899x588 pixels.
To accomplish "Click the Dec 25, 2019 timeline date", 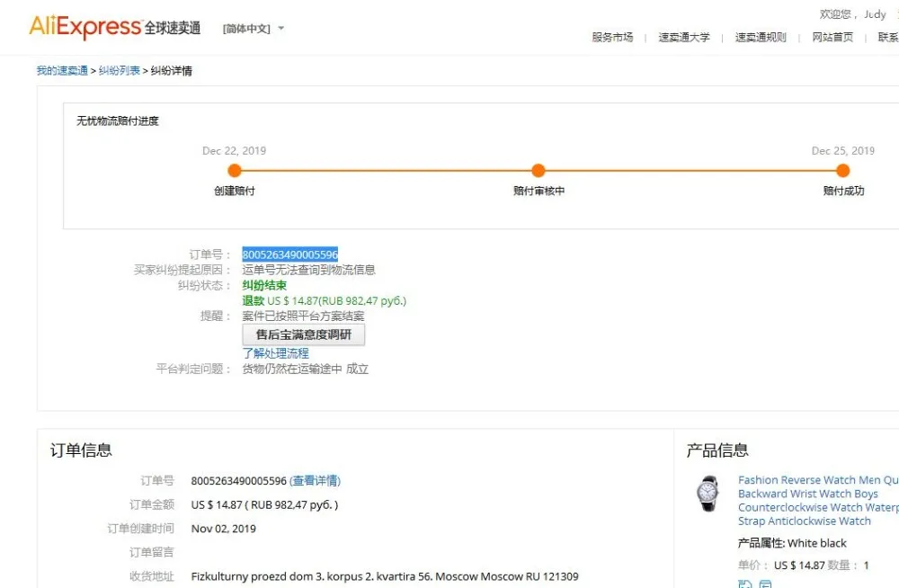I will [843, 151].
